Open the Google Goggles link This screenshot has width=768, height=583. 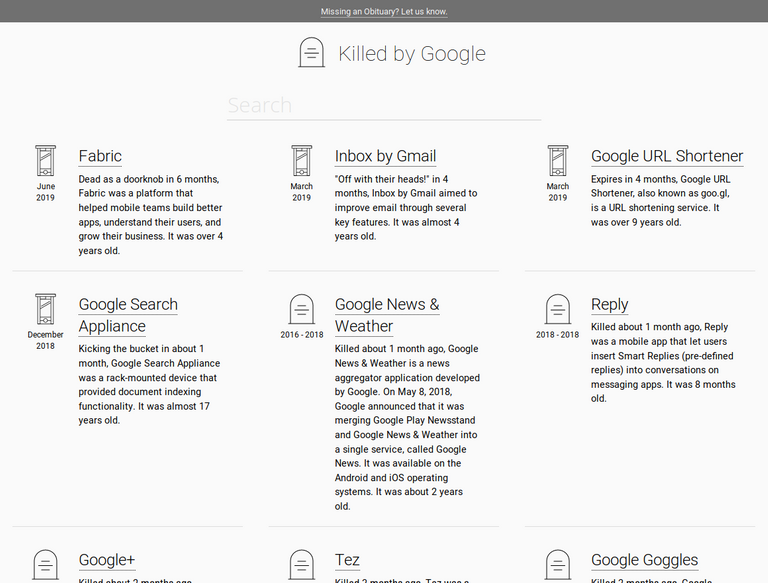(x=645, y=560)
